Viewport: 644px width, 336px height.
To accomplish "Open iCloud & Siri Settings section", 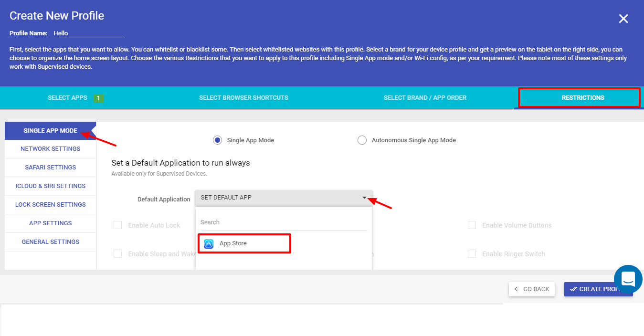I will click(50, 186).
